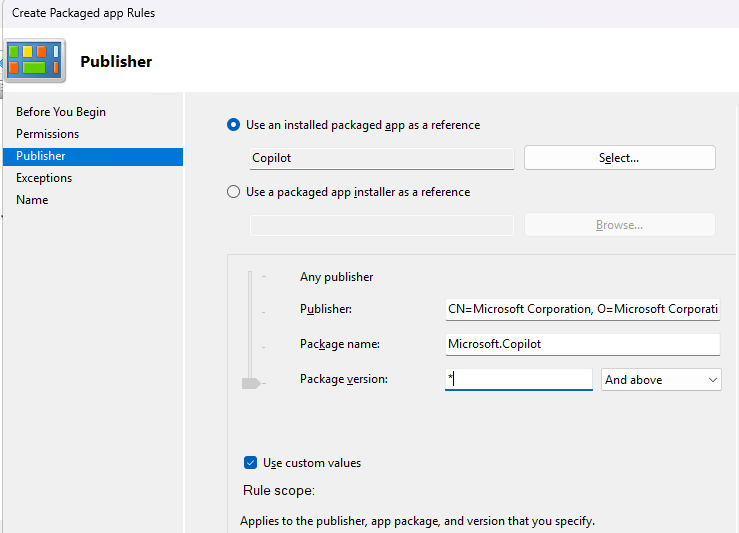The width and height of the screenshot is (739, 533).
Task: Click the Package version input field
Action: pyautogui.click(x=518, y=379)
